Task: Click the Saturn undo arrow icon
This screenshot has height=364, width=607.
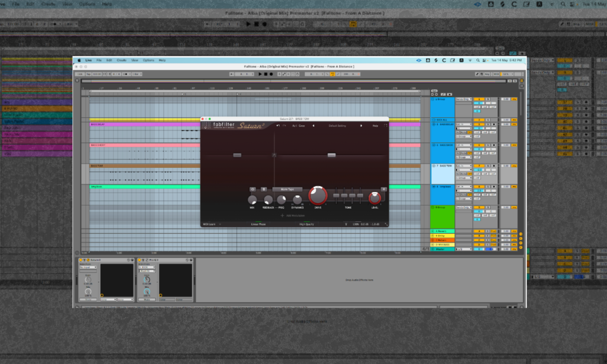Action: coord(278,126)
